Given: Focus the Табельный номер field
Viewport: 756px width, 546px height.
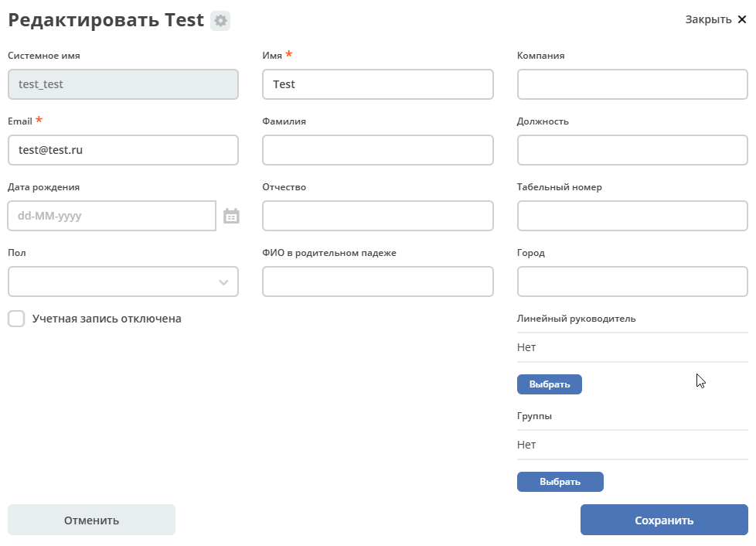Looking at the screenshot, I should click(x=632, y=216).
